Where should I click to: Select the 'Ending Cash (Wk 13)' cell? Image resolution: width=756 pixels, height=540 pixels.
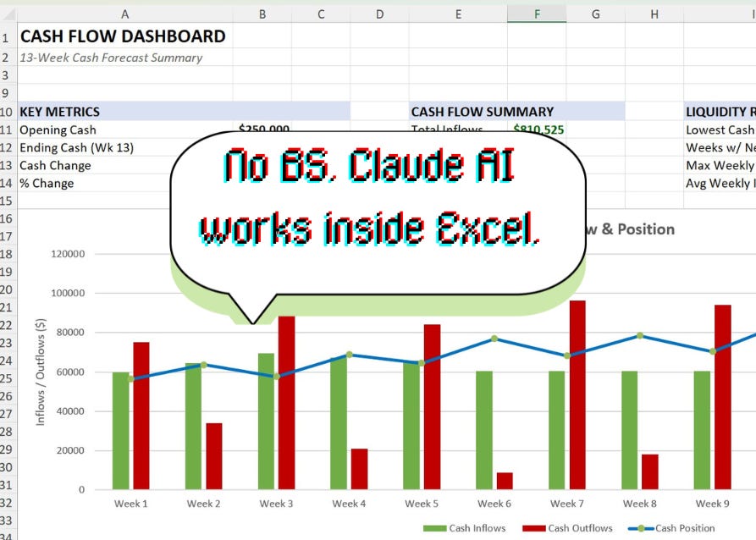click(77, 147)
